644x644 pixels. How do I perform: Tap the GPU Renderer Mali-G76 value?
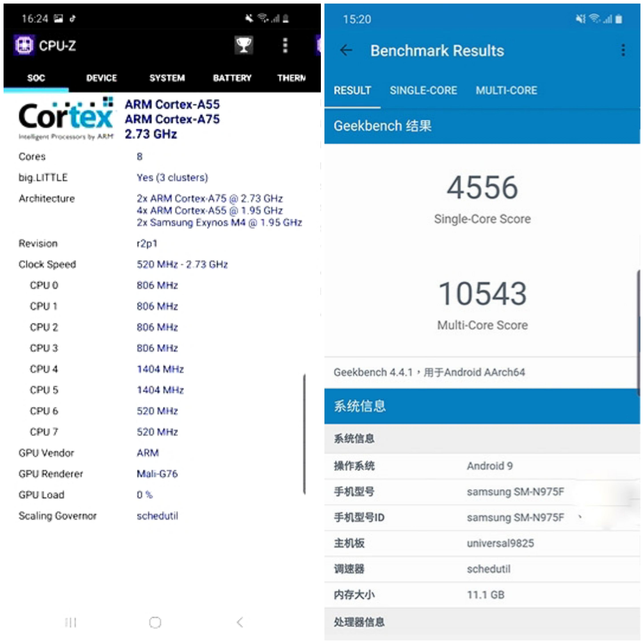click(157, 474)
